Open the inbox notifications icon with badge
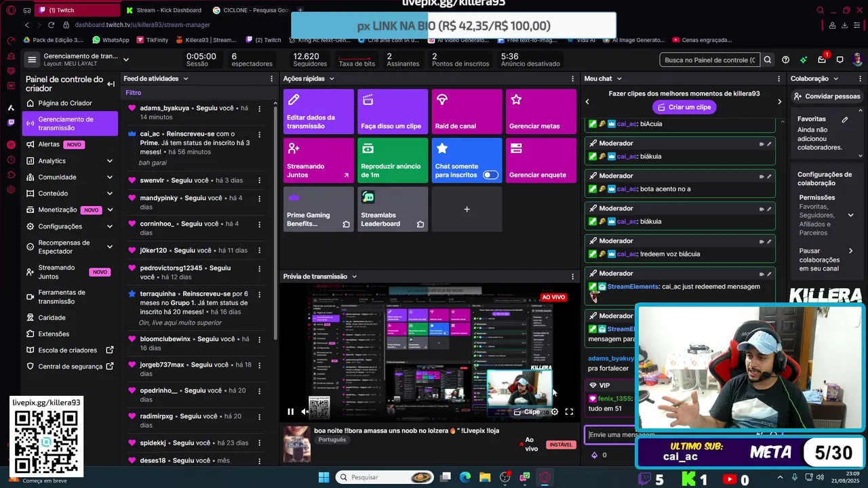The height and width of the screenshot is (488, 868). (x=822, y=60)
